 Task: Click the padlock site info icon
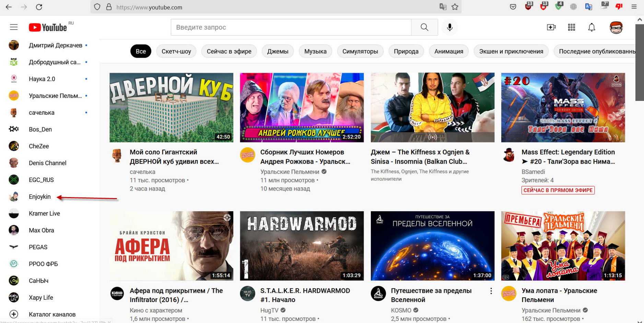pos(109,7)
